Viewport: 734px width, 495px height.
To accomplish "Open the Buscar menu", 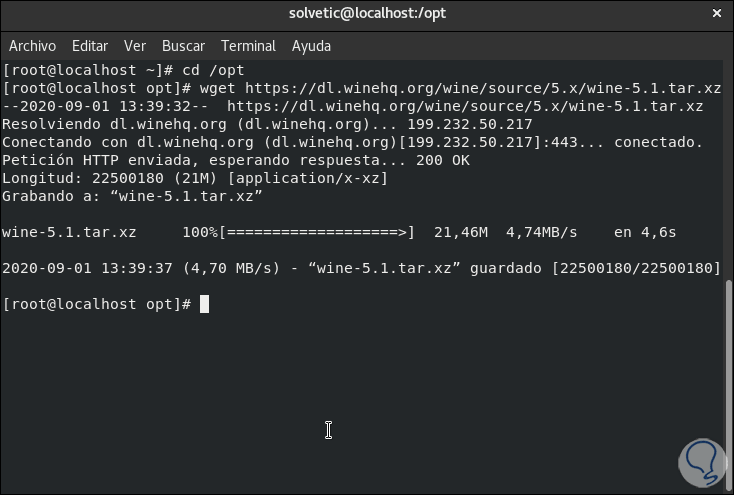I will click(x=183, y=46).
